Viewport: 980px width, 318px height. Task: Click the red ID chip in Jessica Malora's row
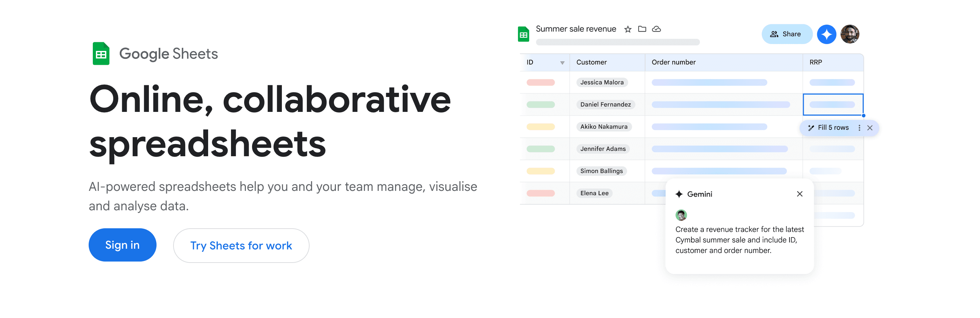pos(540,82)
